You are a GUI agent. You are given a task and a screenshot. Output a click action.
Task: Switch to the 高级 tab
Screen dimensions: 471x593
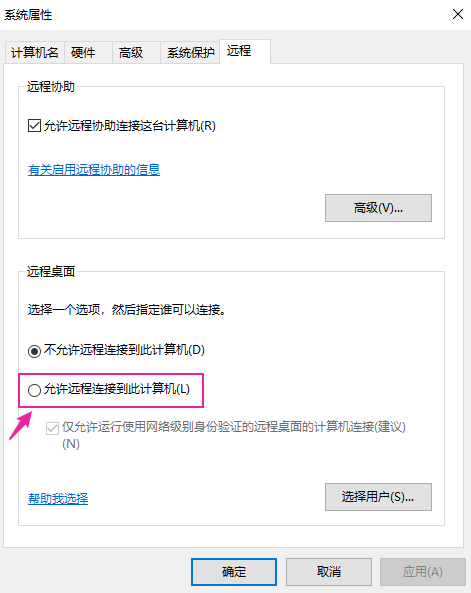136,53
